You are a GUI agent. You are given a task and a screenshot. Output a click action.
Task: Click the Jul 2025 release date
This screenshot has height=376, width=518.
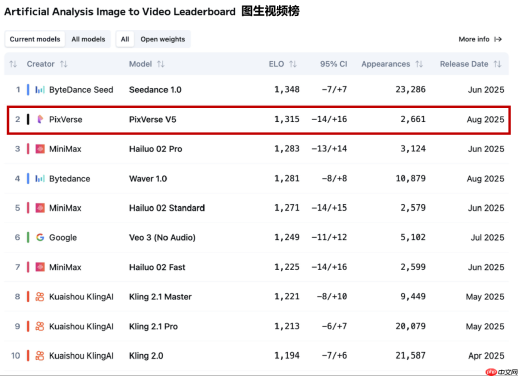tap(487, 237)
